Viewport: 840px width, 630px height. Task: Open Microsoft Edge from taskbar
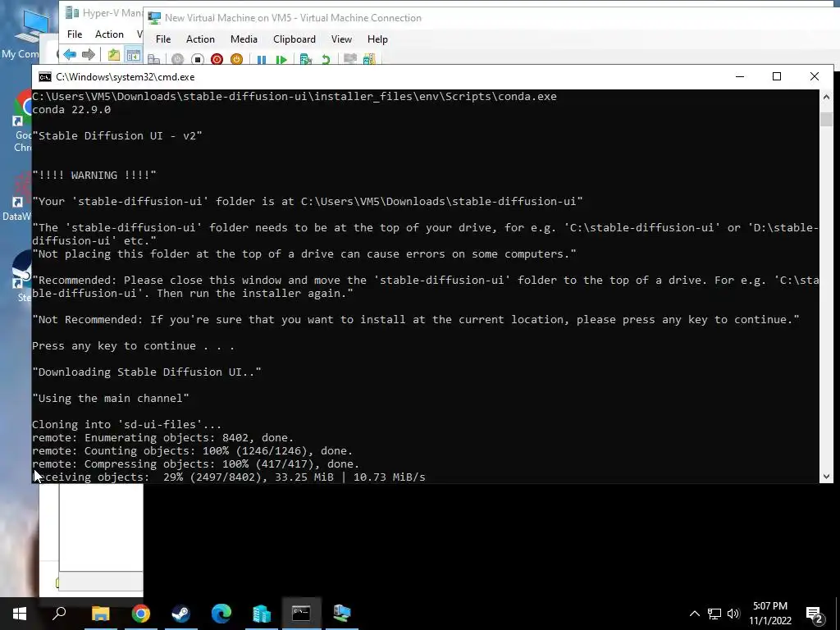coord(221,614)
